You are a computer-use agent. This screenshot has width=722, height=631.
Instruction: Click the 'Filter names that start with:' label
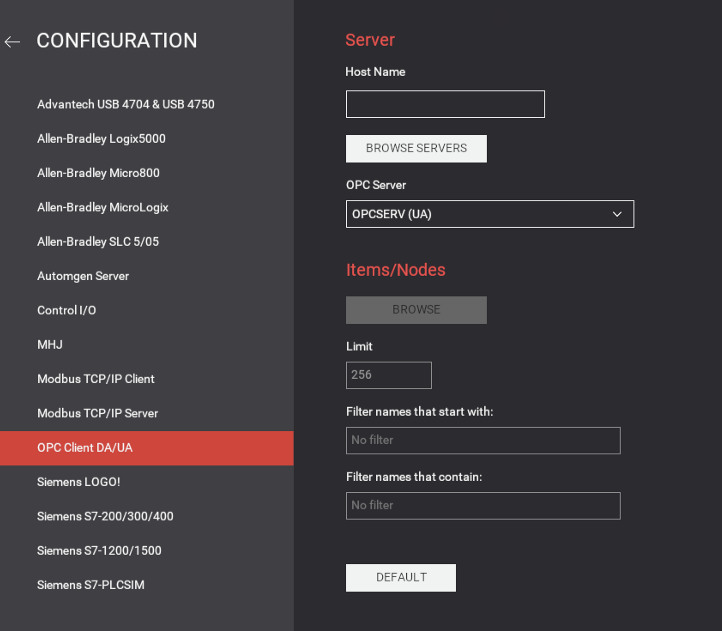coord(419,412)
